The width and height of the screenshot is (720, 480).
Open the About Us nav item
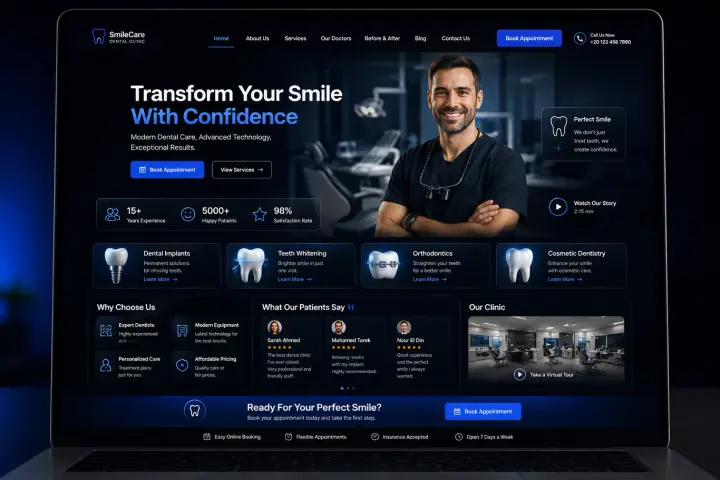coord(258,39)
